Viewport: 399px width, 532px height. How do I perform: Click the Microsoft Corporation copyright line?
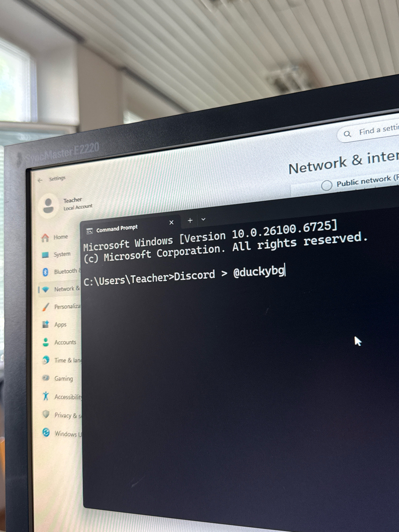click(226, 248)
